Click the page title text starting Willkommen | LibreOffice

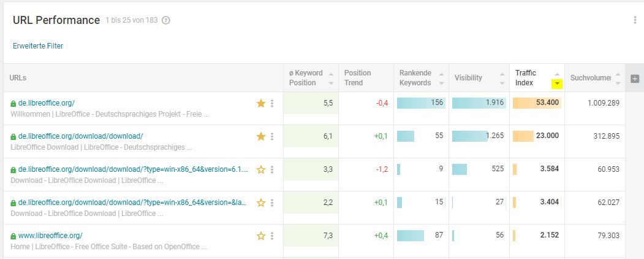tap(110, 114)
